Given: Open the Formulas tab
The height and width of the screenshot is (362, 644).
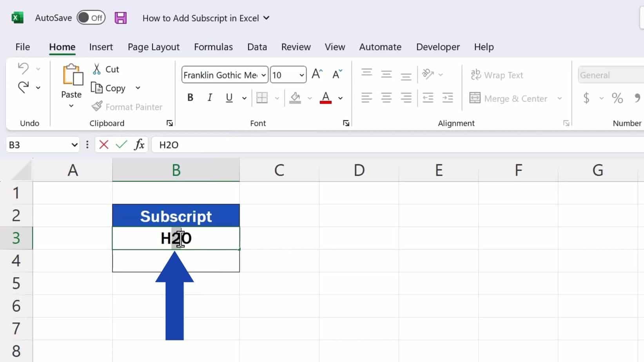Looking at the screenshot, I should click(x=213, y=47).
